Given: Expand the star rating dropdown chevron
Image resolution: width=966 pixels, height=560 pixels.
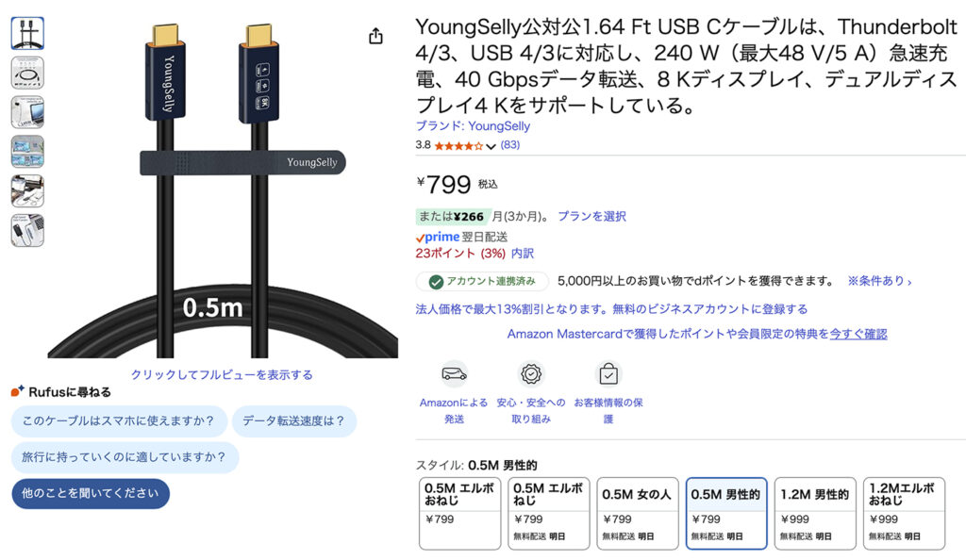Looking at the screenshot, I should click(491, 146).
